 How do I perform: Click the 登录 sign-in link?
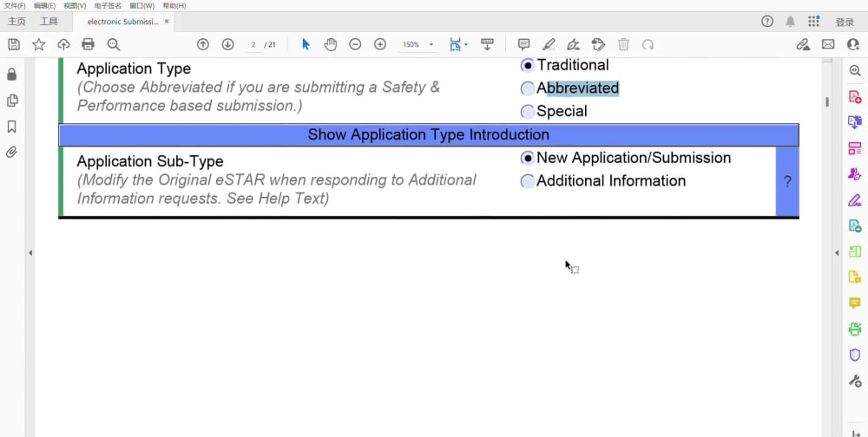click(845, 23)
